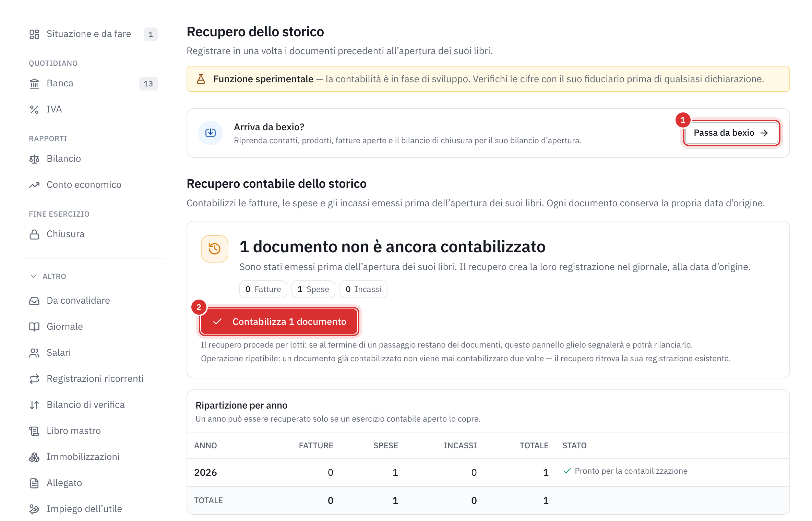Image resolution: width=812 pixels, height=521 pixels.
Task: Click the STATO column header
Action: tap(574, 446)
